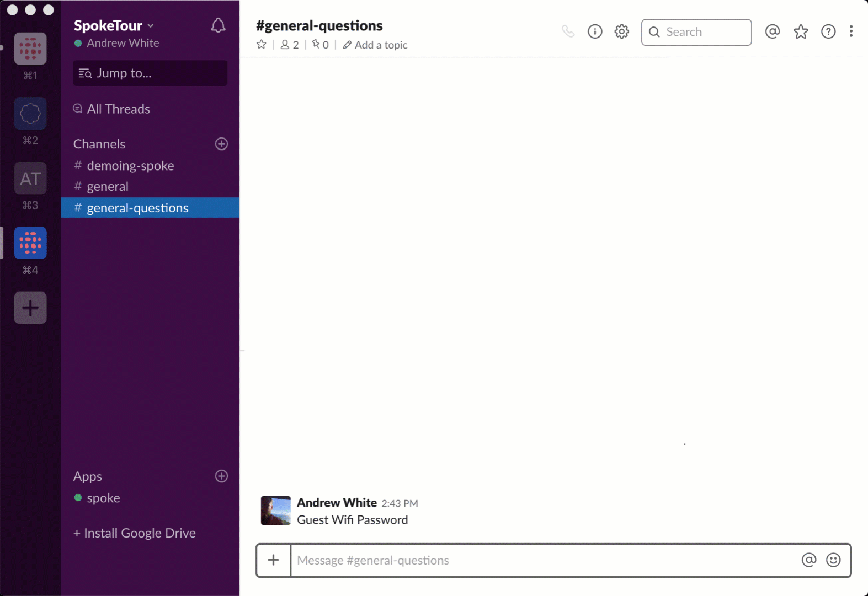Click the Guest Wifi Password message
This screenshot has height=596, width=868.
point(353,520)
